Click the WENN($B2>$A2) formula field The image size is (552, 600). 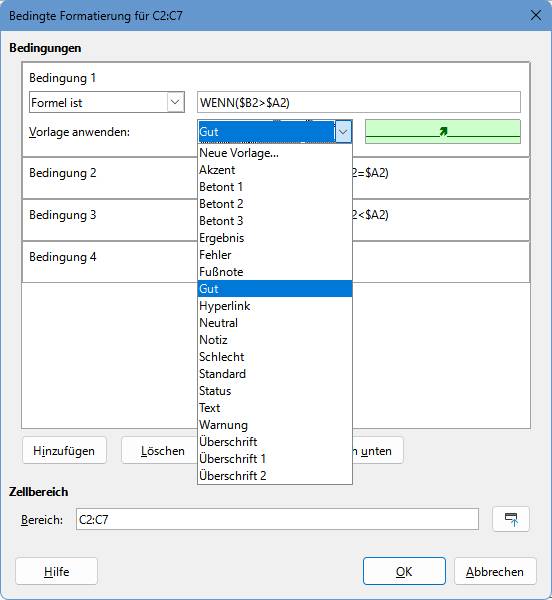tap(359, 102)
